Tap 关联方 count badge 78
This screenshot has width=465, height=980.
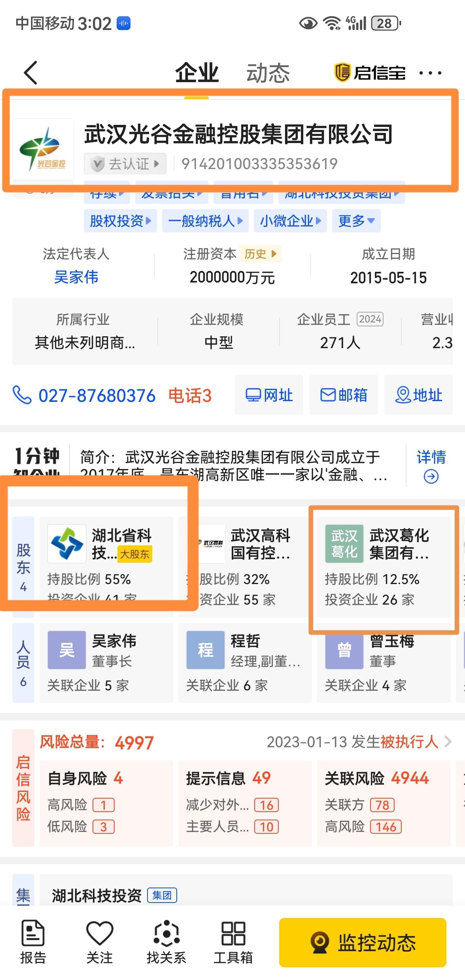(382, 805)
